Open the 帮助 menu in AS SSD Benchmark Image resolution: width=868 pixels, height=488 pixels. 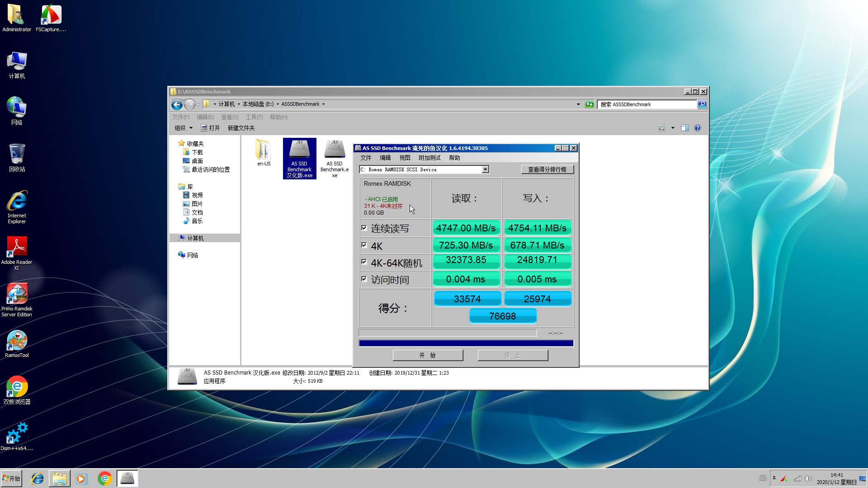454,158
